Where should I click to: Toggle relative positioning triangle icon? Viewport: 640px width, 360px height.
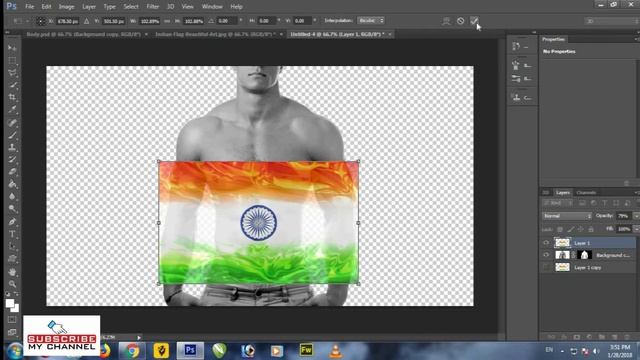pyautogui.click(x=87, y=21)
